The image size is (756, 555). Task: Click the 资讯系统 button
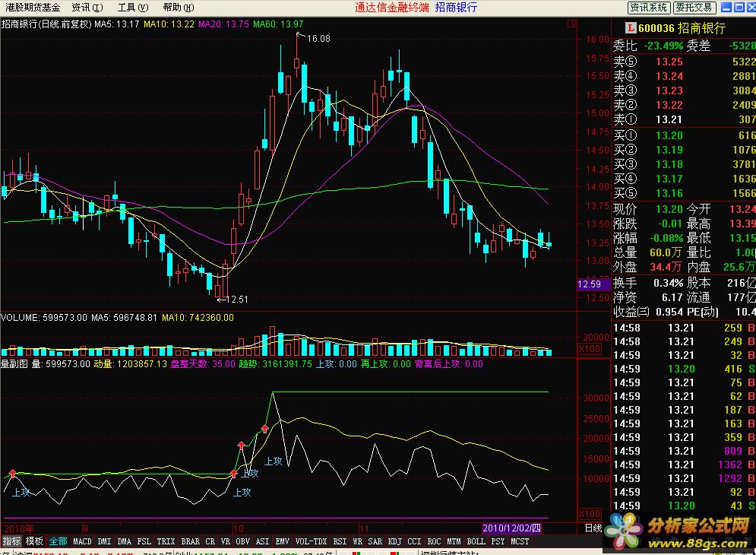pyautogui.click(x=648, y=8)
